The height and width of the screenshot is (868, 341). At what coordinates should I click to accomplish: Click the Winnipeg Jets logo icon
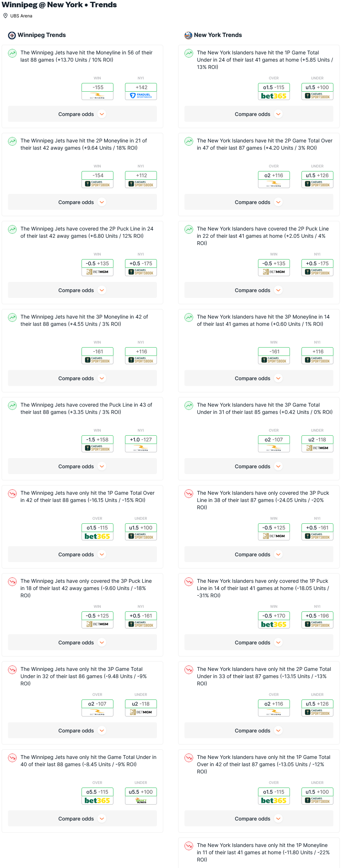tap(12, 35)
